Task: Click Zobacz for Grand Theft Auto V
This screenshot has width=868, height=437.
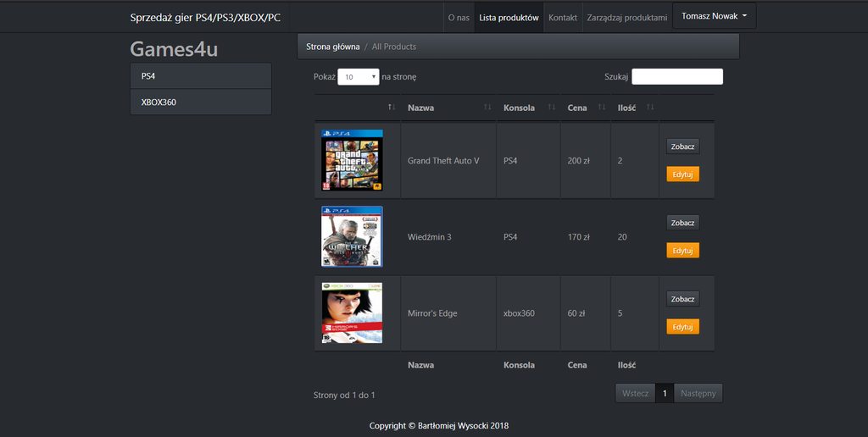Action: (x=682, y=147)
